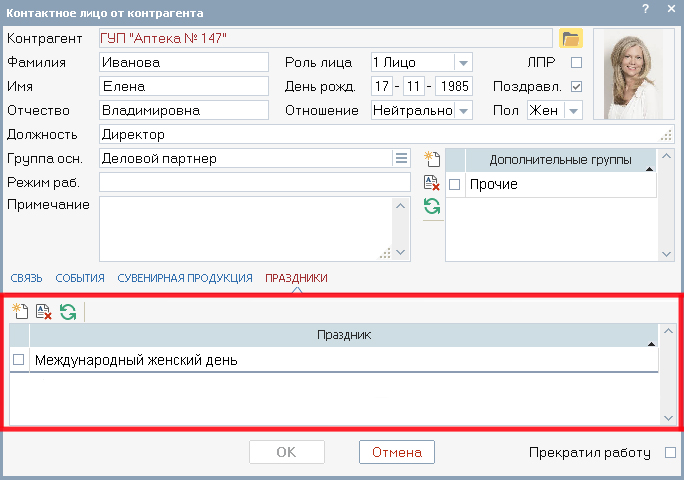
Task: Refresh the additional groups list
Action: 432,206
